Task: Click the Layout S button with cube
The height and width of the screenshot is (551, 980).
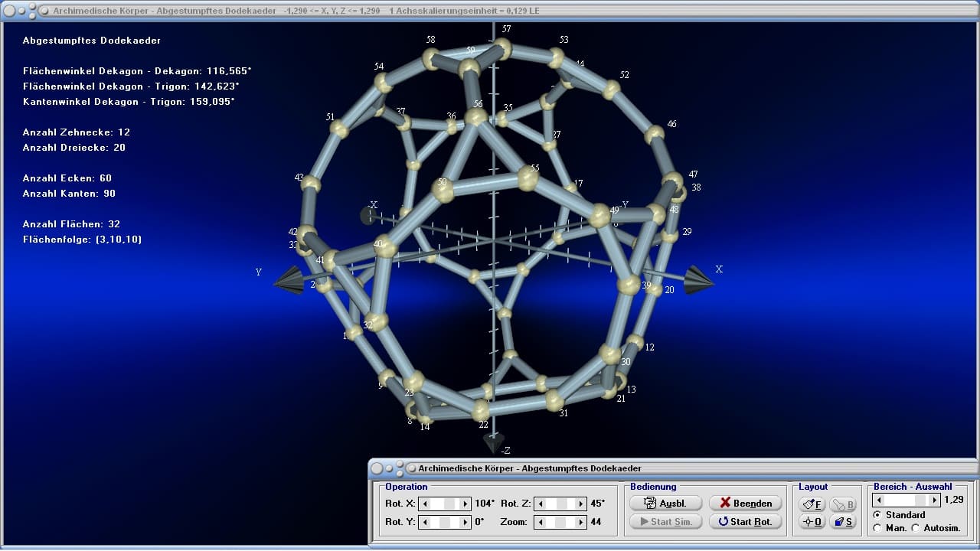Action: click(843, 522)
